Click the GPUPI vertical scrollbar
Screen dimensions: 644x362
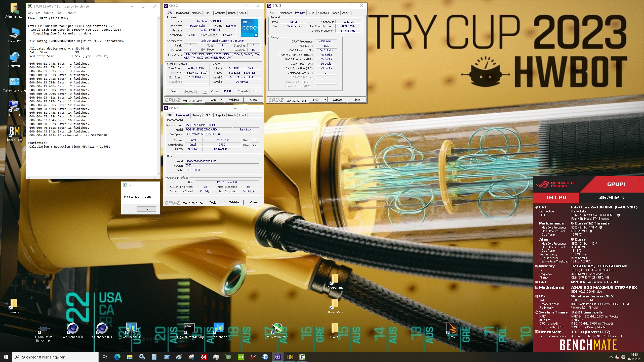pyautogui.click(x=159, y=96)
